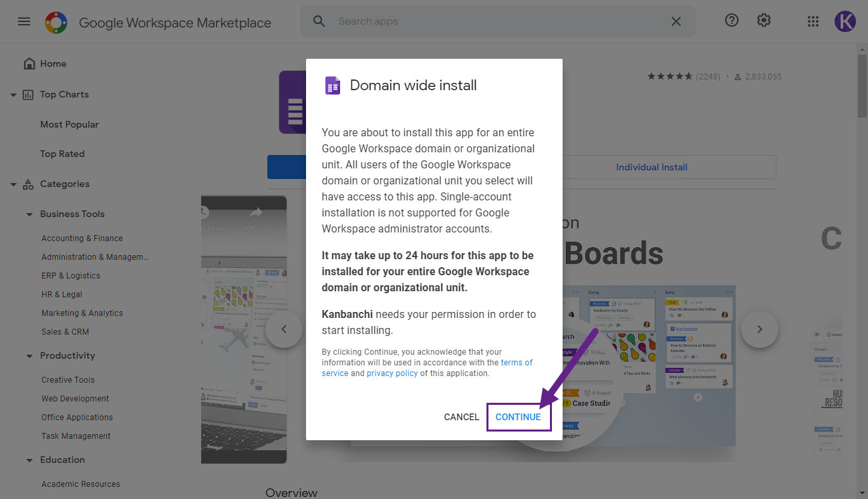Open Top Rated chart
Screen dimensions: 868x499
pyautogui.click(x=62, y=154)
